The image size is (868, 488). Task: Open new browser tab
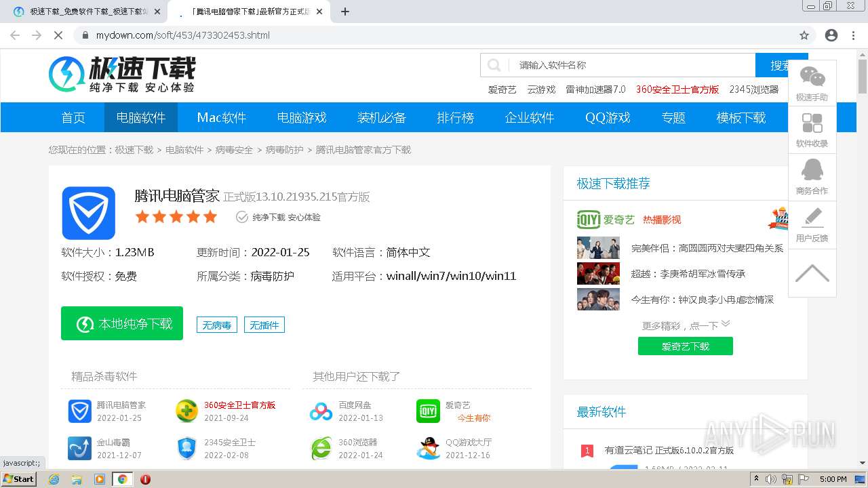click(x=345, y=12)
